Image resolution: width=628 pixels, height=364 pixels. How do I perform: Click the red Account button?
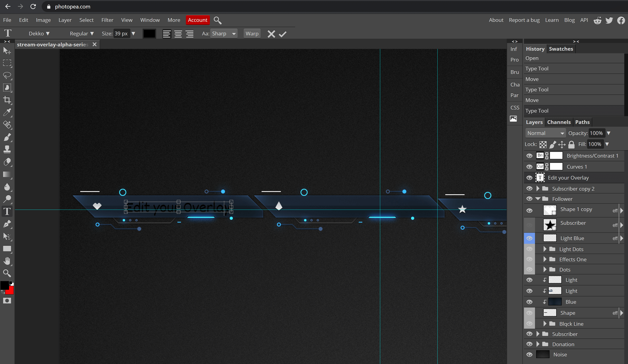(197, 20)
